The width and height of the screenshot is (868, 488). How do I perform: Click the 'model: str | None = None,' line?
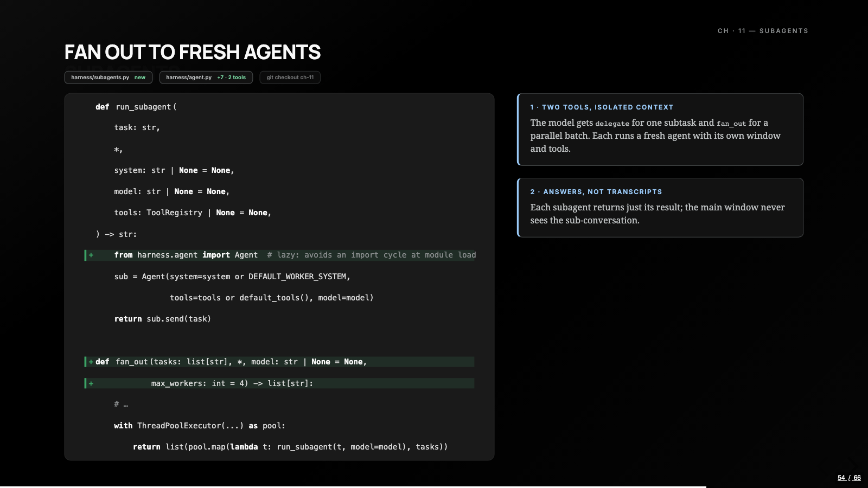coord(172,191)
